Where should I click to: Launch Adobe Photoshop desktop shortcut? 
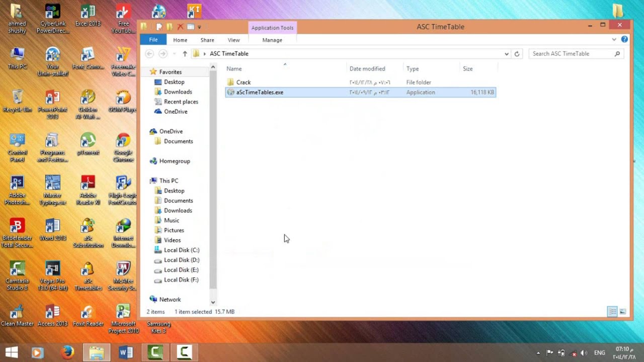click(17, 191)
